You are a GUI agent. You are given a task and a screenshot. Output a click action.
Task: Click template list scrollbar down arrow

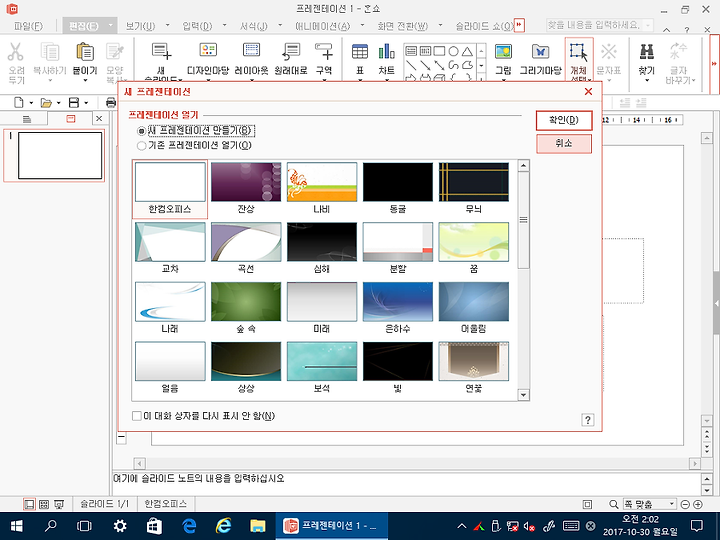point(523,394)
